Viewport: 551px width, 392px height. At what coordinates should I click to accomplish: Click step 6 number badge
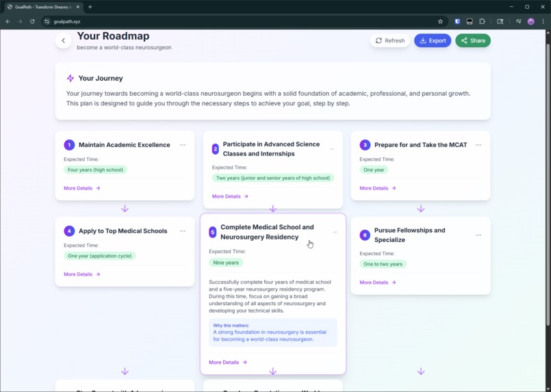coord(365,235)
